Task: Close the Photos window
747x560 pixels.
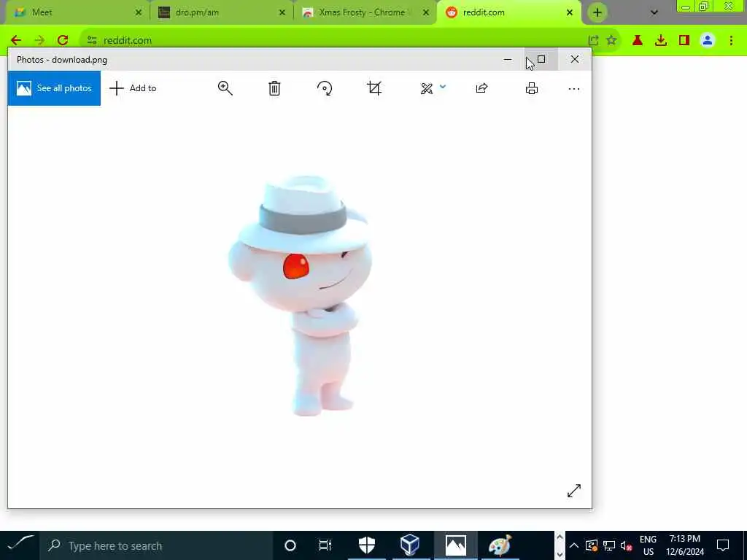Action: [x=575, y=60]
